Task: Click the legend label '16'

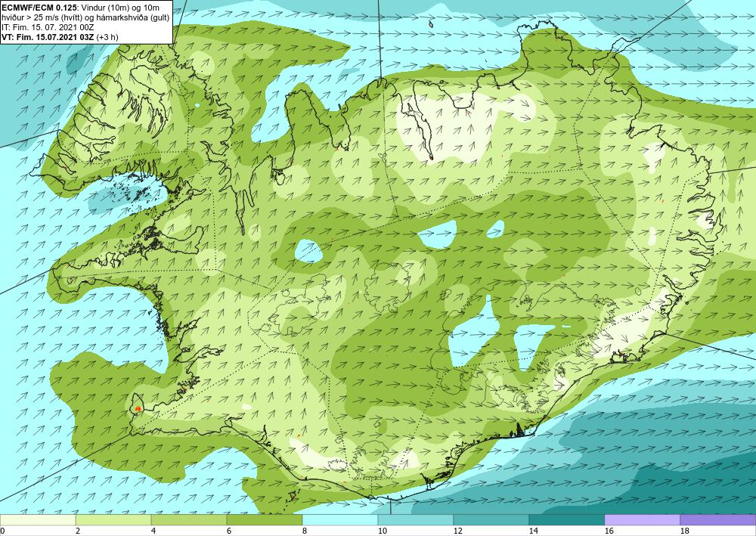Action: click(x=609, y=531)
